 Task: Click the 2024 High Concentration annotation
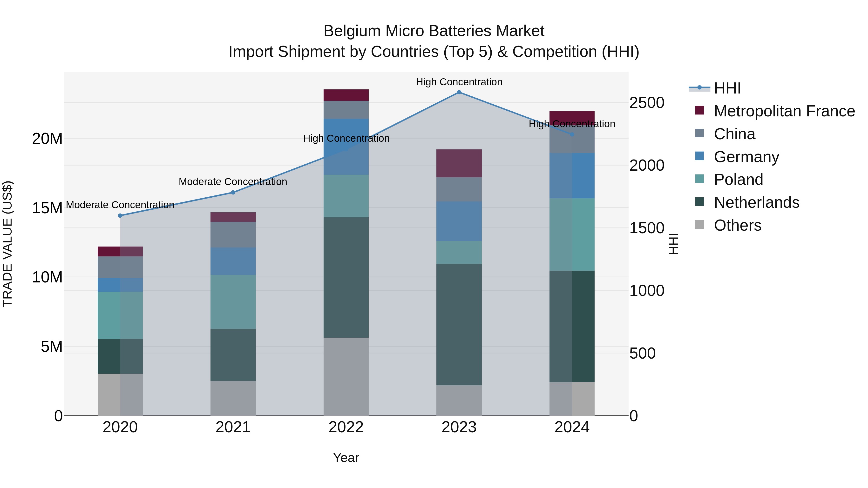tap(572, 124)
